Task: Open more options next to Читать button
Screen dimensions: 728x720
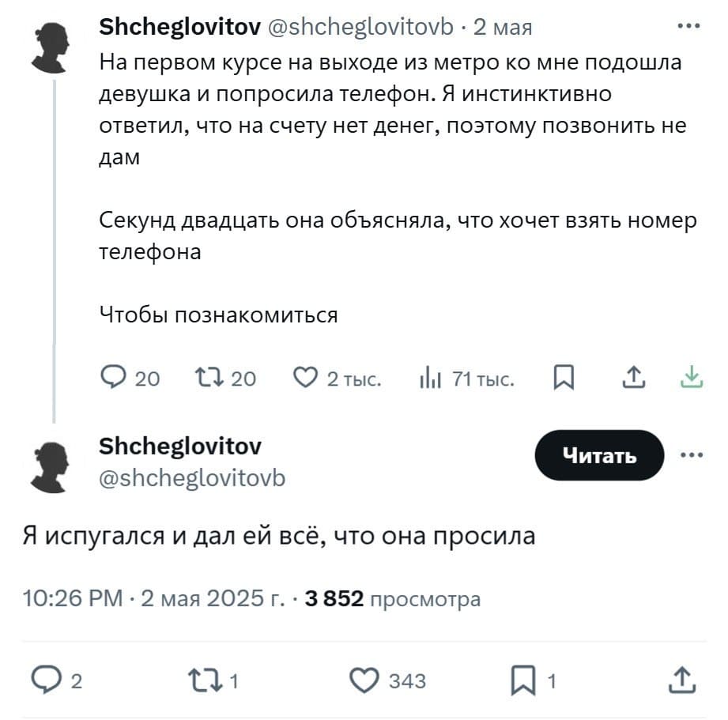Action: [692, 455]
